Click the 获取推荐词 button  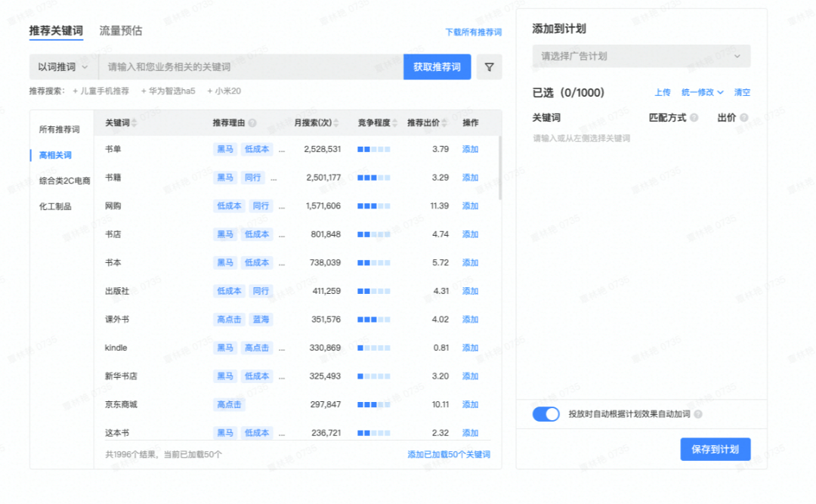[x=437, y=67]
